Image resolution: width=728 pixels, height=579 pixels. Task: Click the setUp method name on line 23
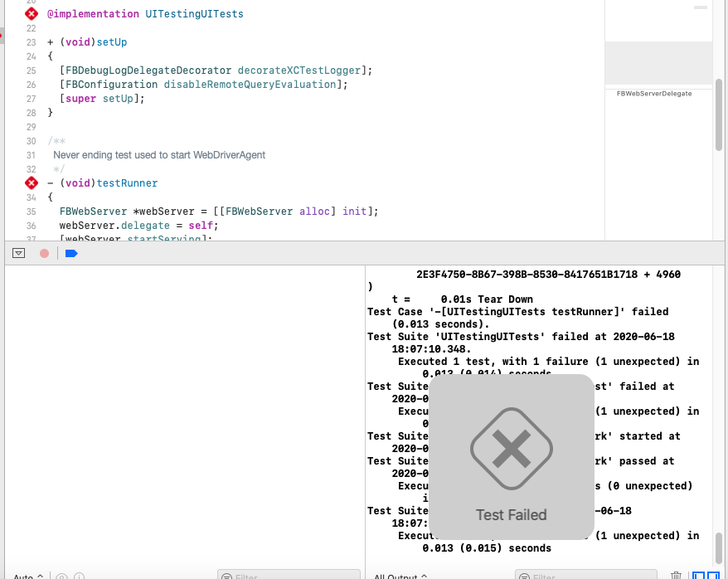point(112,42)
